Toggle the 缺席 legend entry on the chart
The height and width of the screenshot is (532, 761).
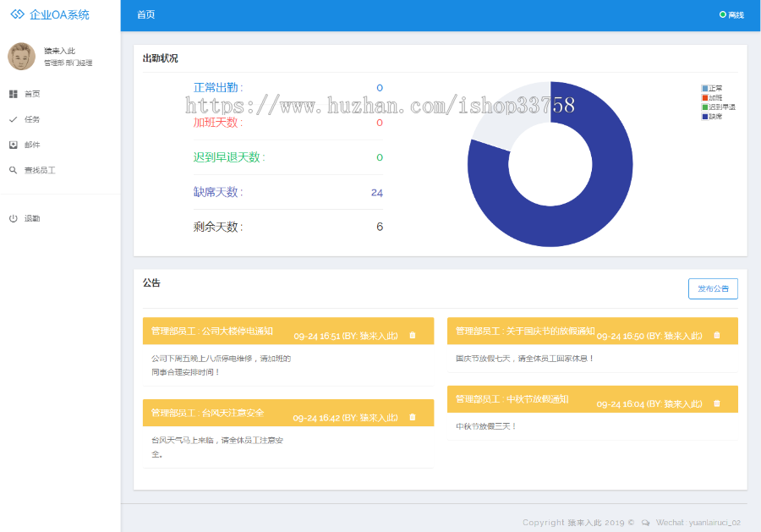coord(711,117)
